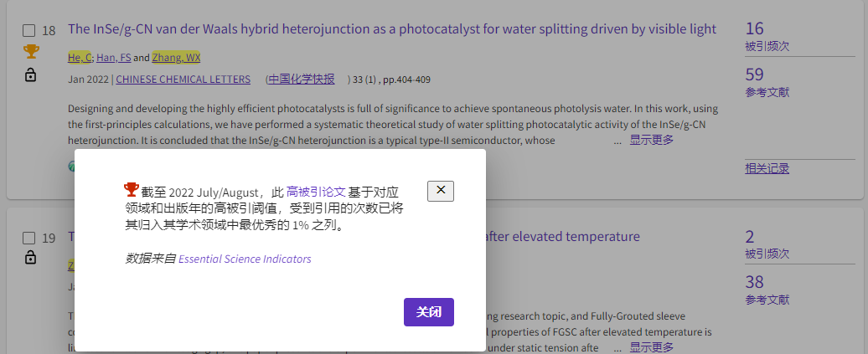View the 16 citing articles count
Viewport: 868px width, 354px height.
tap(754, 28)
